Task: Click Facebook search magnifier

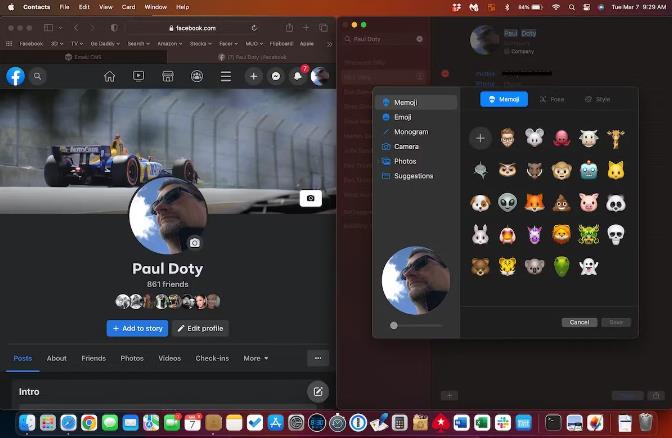Action: (x=38, y=76)
